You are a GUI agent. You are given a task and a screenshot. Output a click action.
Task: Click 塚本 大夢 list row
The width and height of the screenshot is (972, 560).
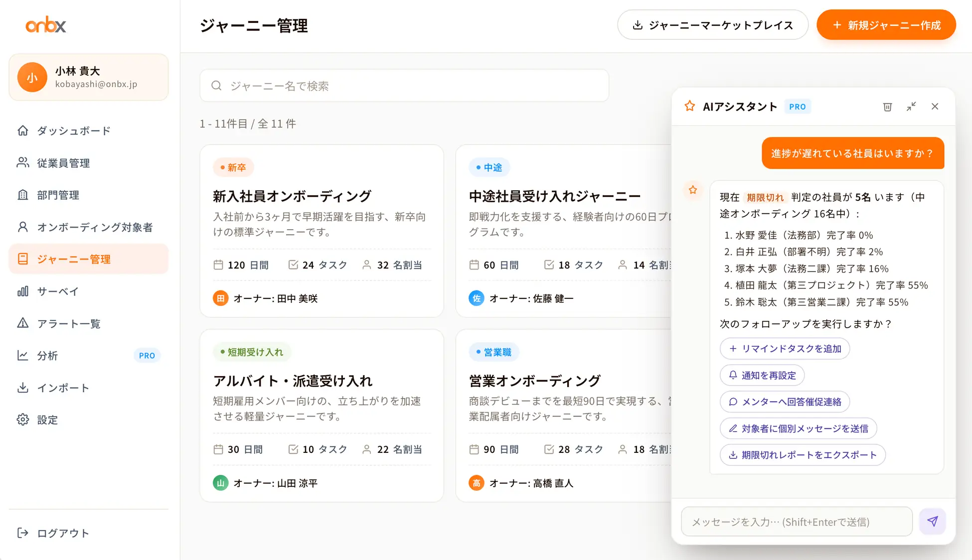(x=806, y=269)
